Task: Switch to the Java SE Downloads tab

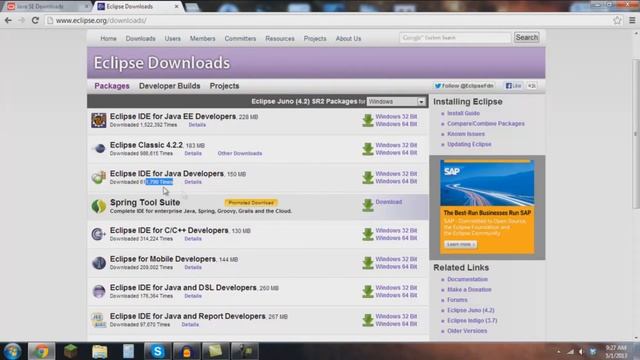Action: click(x=47, y=7)
